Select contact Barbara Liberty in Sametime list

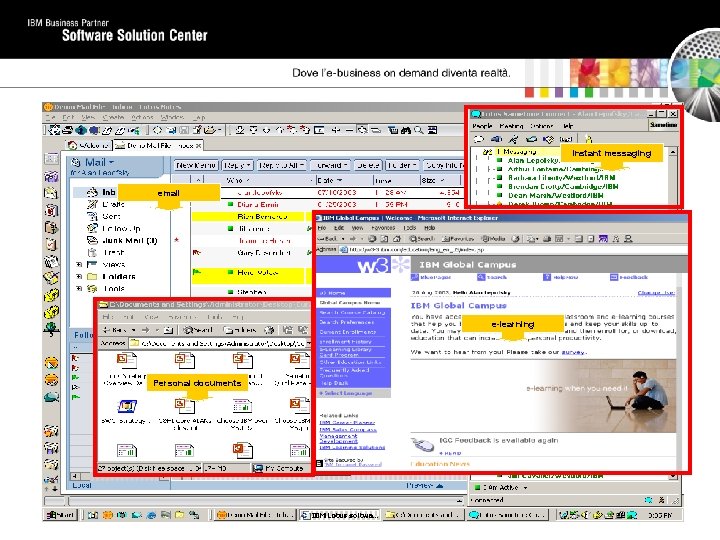pyautogui.click(x=561, y=178)
